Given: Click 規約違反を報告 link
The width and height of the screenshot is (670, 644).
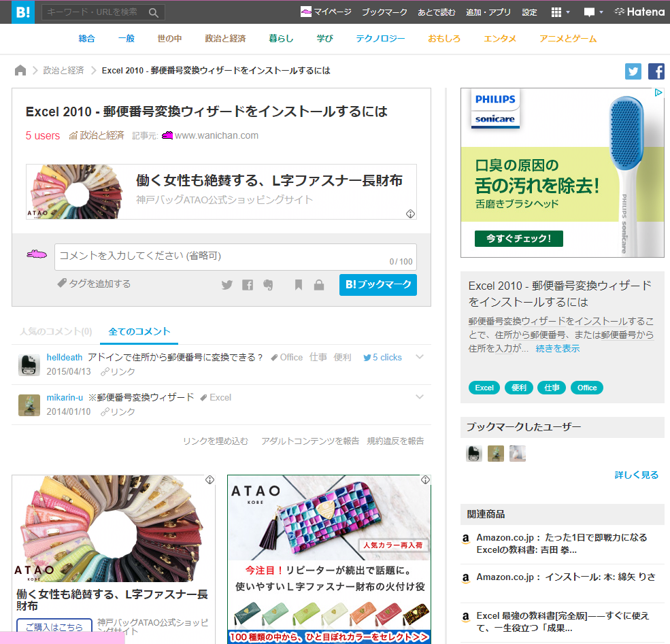Looking at the screenshot, I should (396, 441).
